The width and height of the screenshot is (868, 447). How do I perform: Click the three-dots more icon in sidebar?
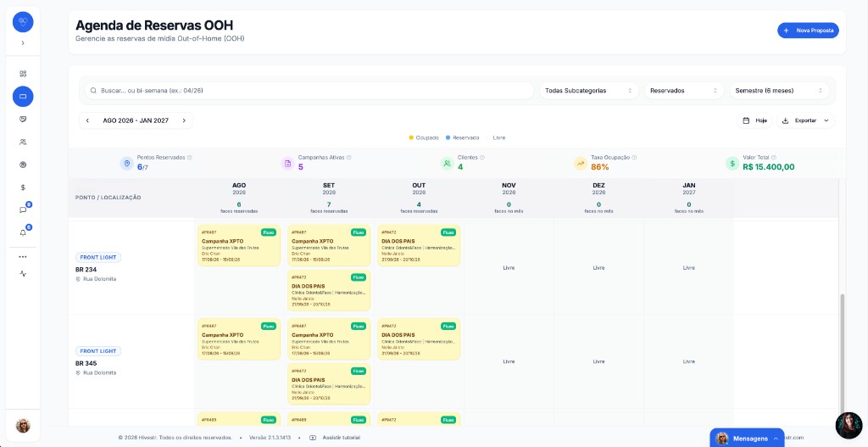coord(23,256)
